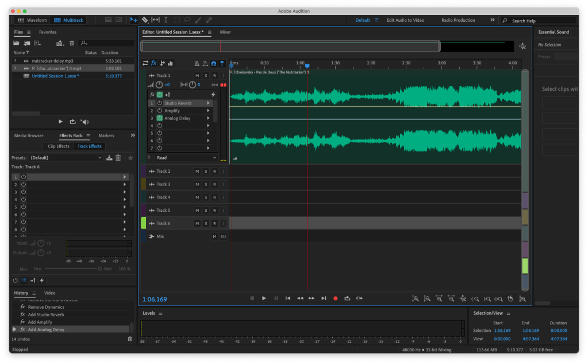Click the Clip Effects button
The width and height of the screenshot is (588, 364).
click(59, 146)
